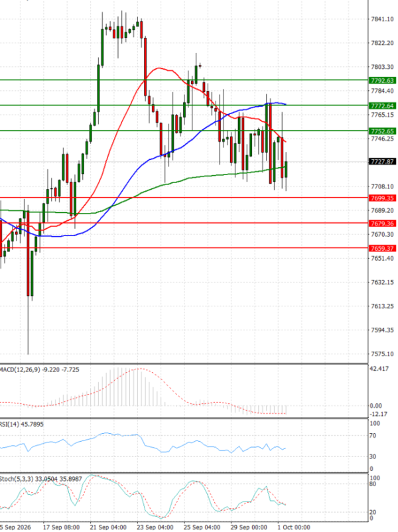
Task: Click the 7803.30 price axis value
Action: tap(382, 67)
